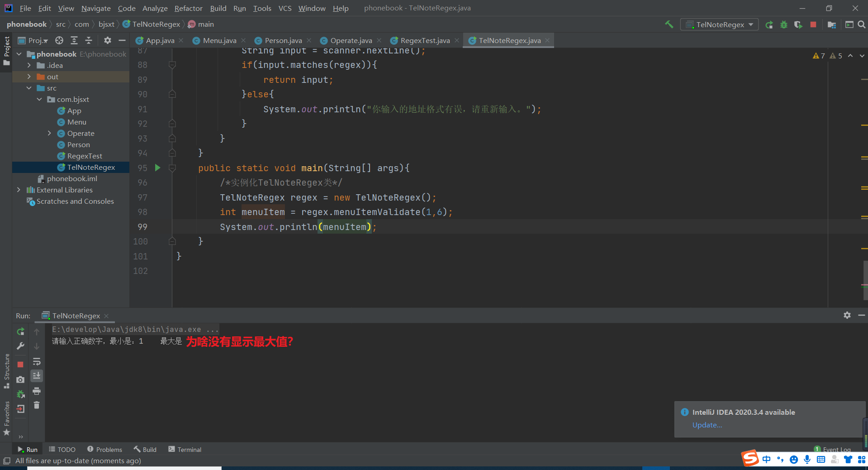This screenshot has width=868, height=470.
Task: Open the Event Log
Action: click(x=833, y=449)
